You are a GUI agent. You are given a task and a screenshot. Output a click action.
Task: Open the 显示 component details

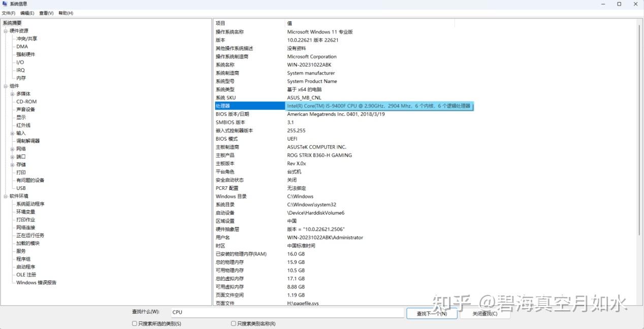pos(22,117)
